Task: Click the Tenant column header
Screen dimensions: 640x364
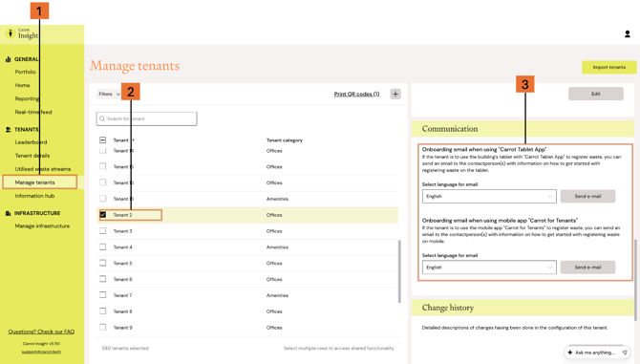Action: (120, 140)
